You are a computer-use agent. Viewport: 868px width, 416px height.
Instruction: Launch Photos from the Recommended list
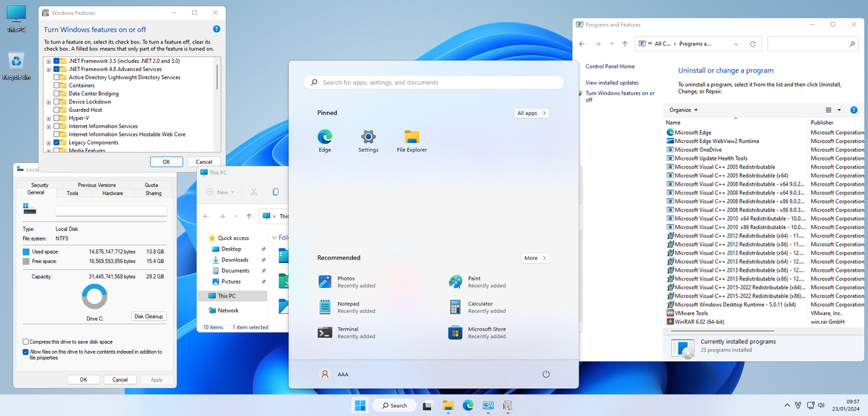347,282
